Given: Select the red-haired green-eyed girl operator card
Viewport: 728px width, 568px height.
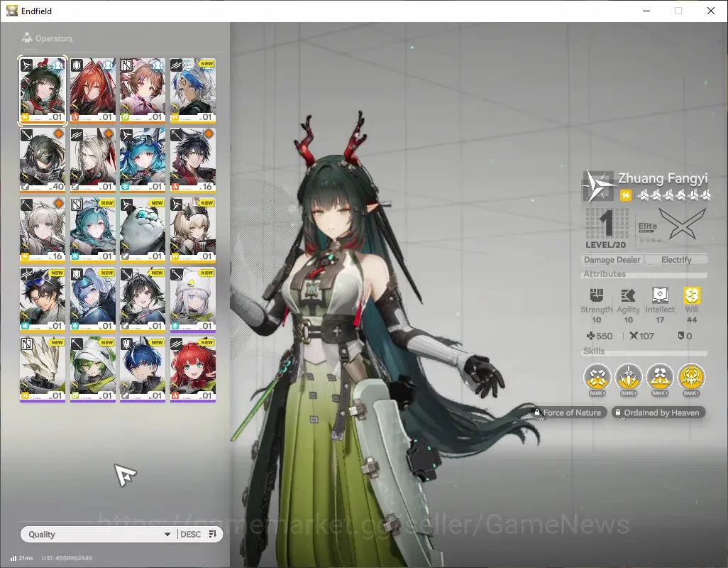Looking at the screenshot, I should point(193,369).
